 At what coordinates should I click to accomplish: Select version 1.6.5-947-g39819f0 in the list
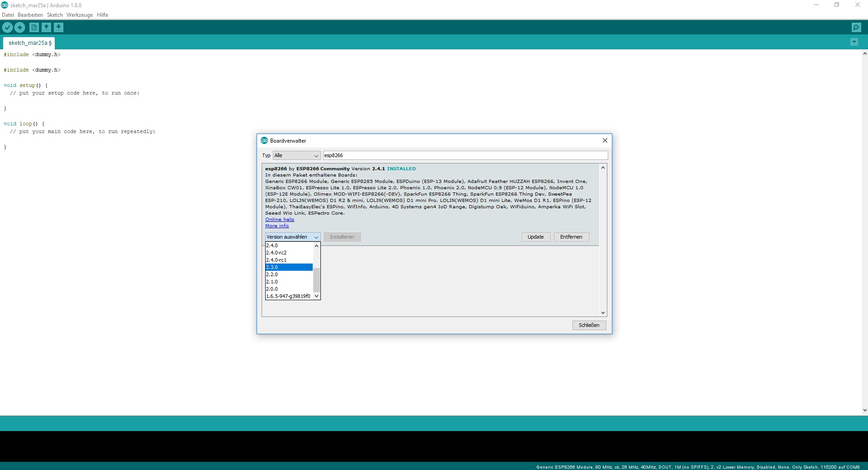click(x=289, y=296)
